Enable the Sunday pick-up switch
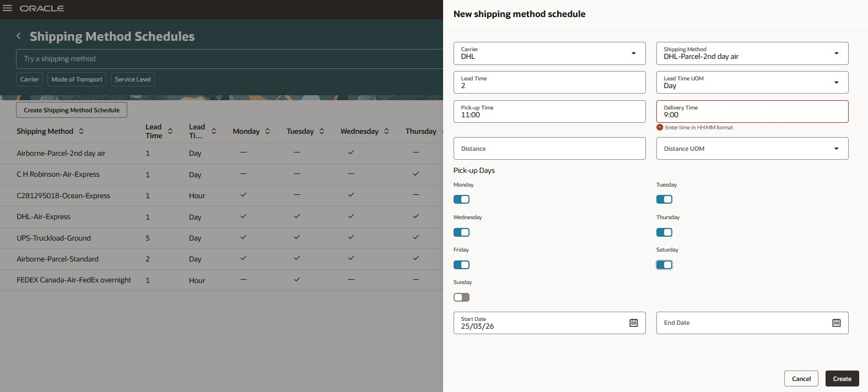Image resolution: width=868 pixels, height=392 pixels. point(461,297)
